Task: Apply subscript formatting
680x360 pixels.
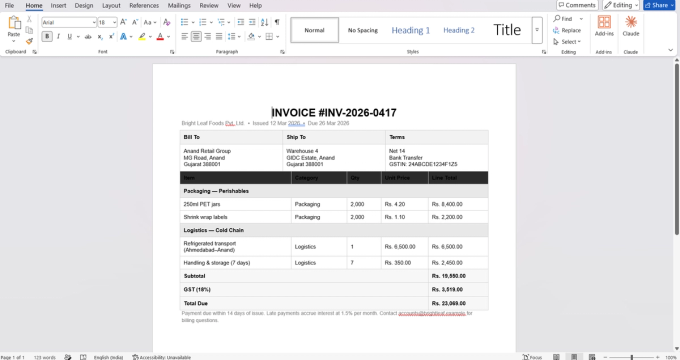Action: click(100, 37)
